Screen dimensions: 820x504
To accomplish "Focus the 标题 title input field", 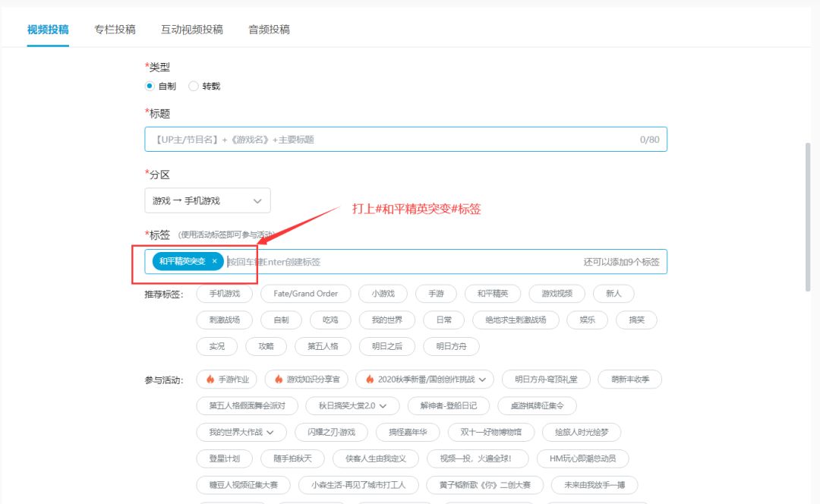I will tap(405, 140).
